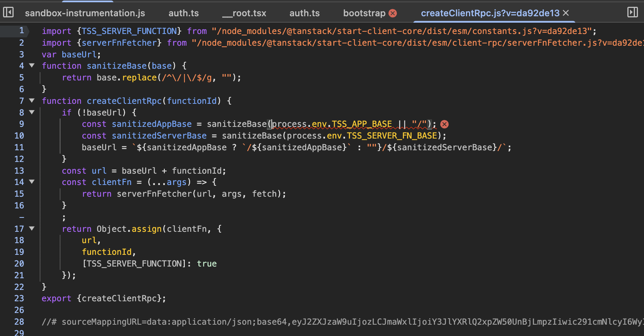Click 'const url' on line 13
This screenshot has width=644, height=336.
click(x=84, y=171)
